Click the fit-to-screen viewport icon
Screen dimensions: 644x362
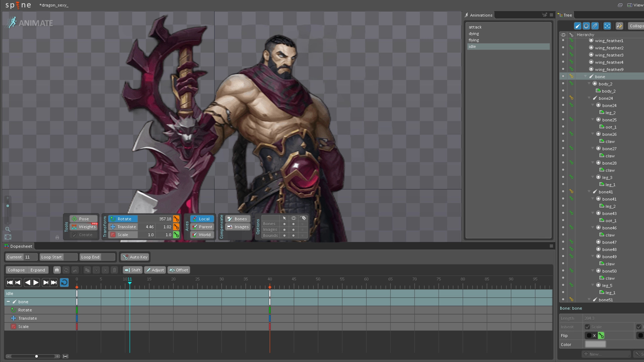[x=8, y=237]
